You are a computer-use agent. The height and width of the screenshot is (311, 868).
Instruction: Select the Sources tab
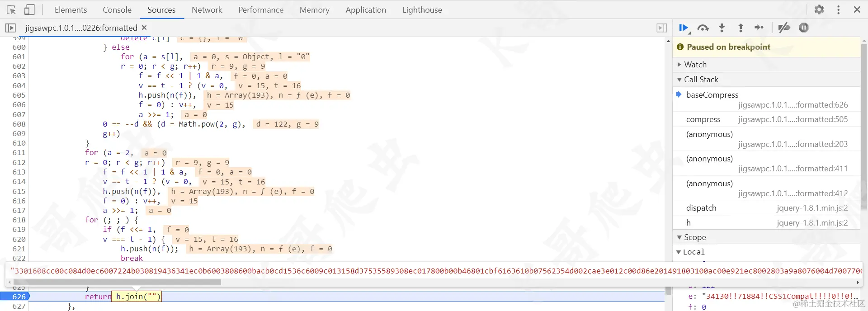tap(161, 9)
